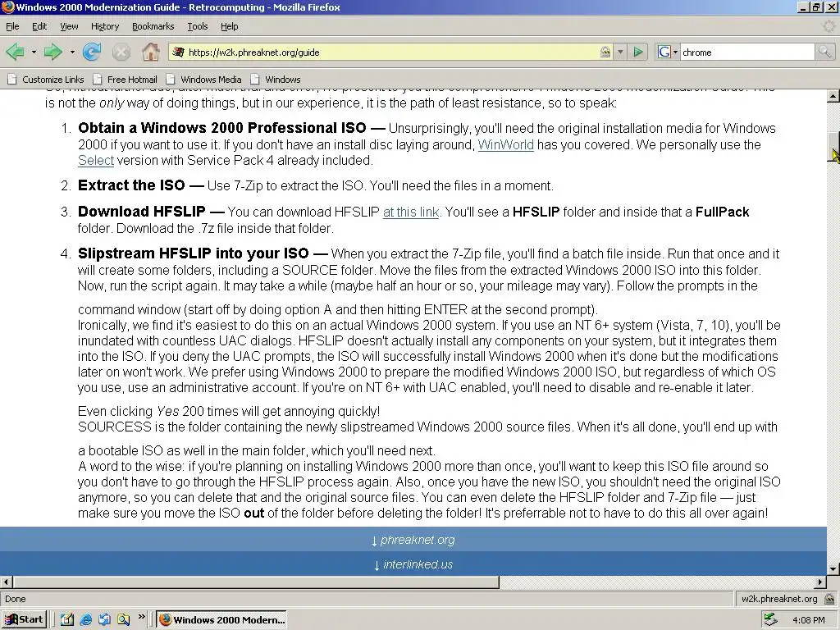Click the Firefox icon in the title bar
Image resolution: width=840 pixels, height=630 pixels.
tap(7, 7)
